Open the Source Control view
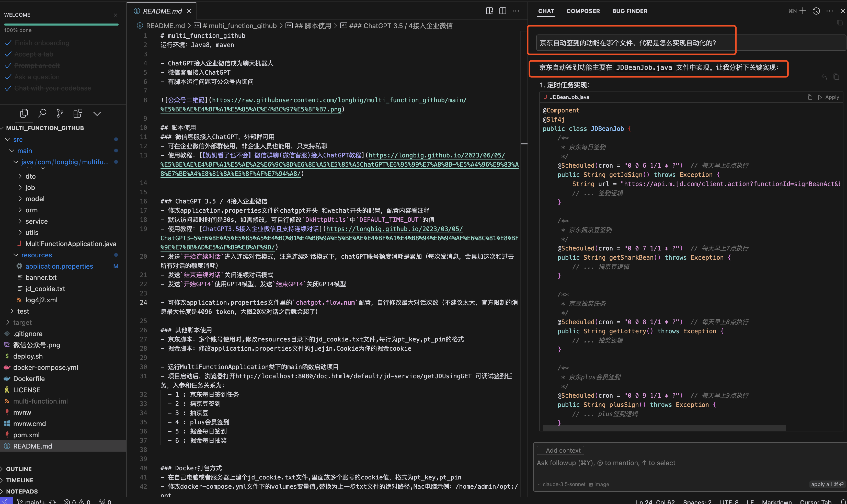The height and width of the screenshot is (504, 847). [x=60, y=113]
